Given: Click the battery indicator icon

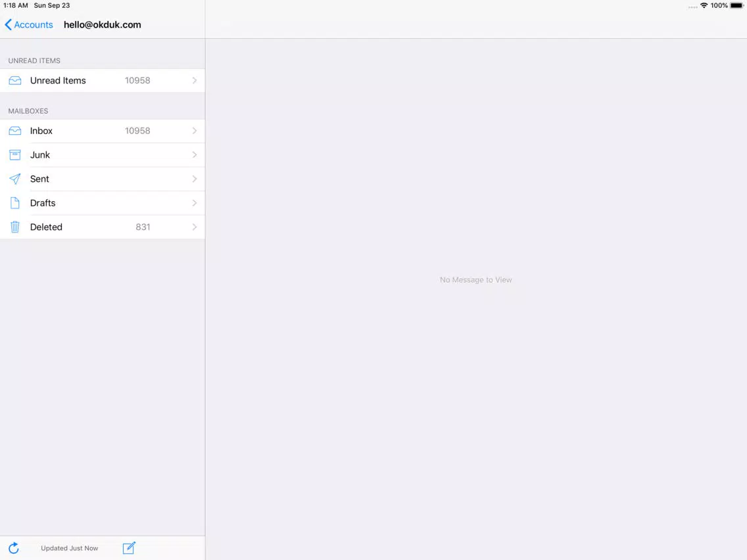Looking at the screenshot, I should 737,6.
